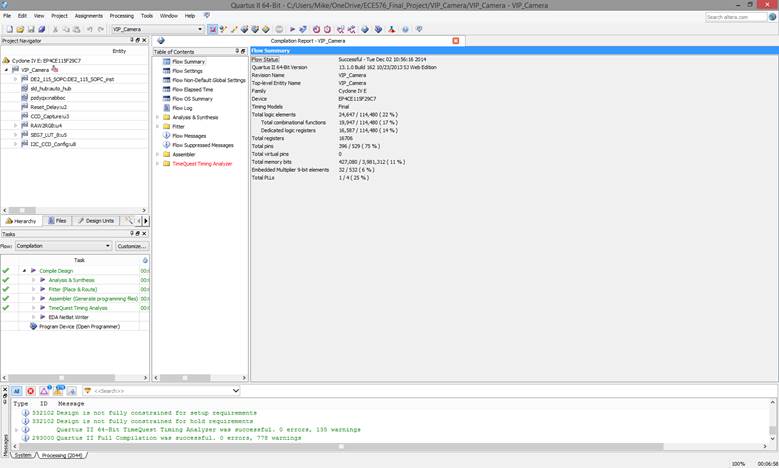The height and width of the screenshot is (468, 779).
Task: Click the Compilation Report tab globe icon
Action: tap(160, 41)
